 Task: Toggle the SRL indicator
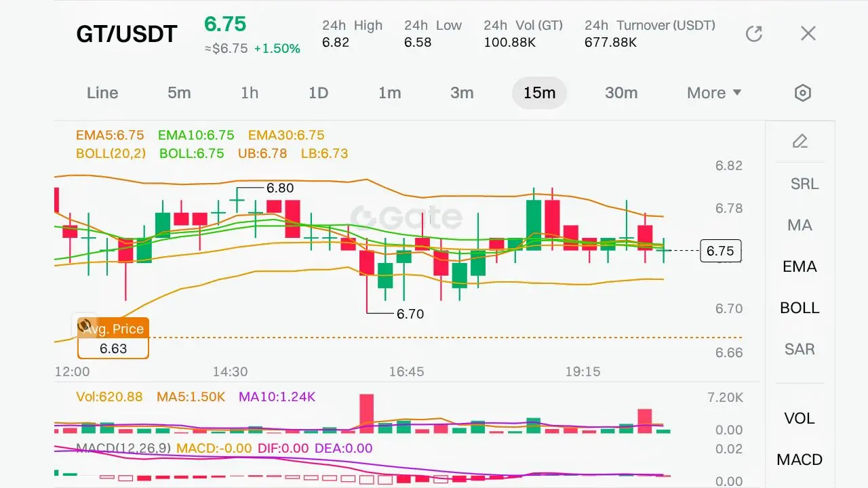click(x=804, y=184)
